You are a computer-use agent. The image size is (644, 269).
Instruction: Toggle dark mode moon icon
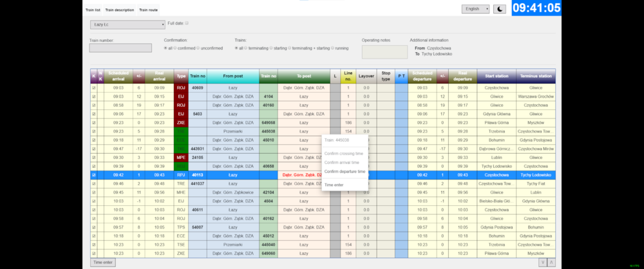pyautogui.click(x=500, y=9)
